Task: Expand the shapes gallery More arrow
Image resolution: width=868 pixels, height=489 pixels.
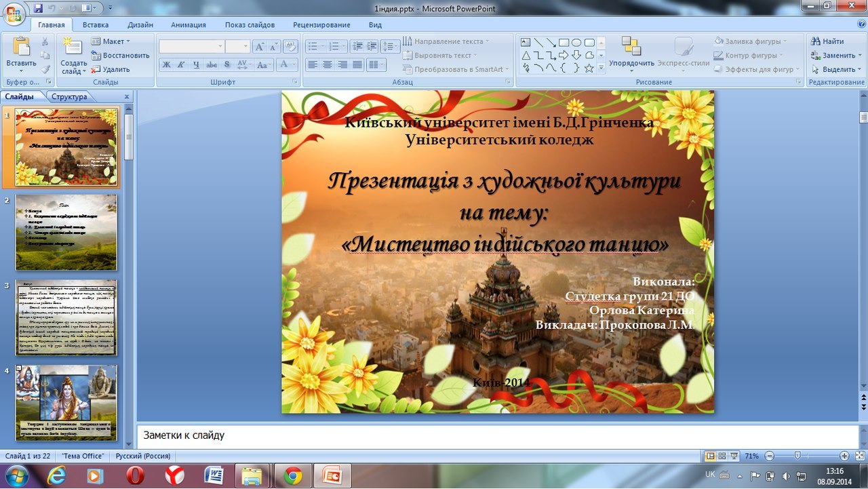Action: 601,69
